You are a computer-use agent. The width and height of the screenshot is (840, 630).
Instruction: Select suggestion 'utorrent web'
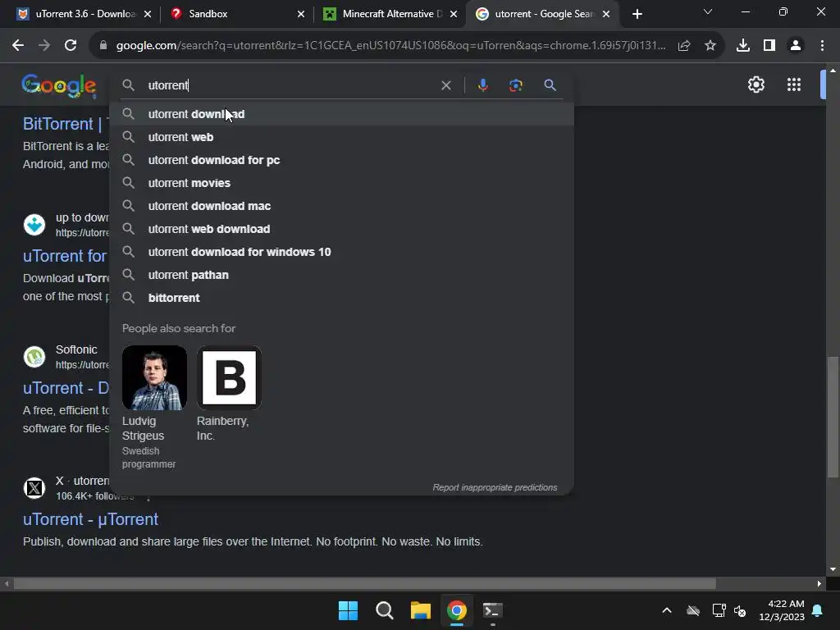(342, 137)
